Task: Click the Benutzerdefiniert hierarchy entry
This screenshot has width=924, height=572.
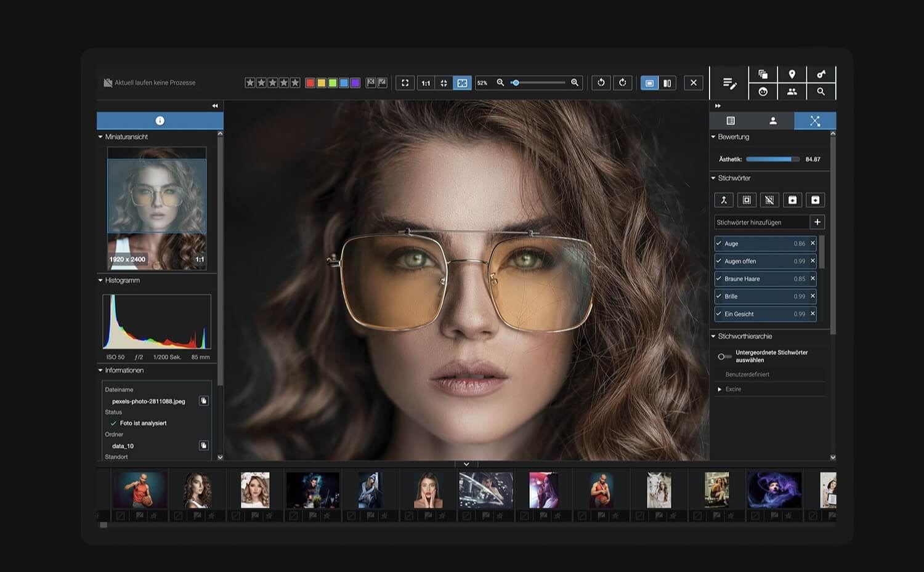Action: point(747,374)
